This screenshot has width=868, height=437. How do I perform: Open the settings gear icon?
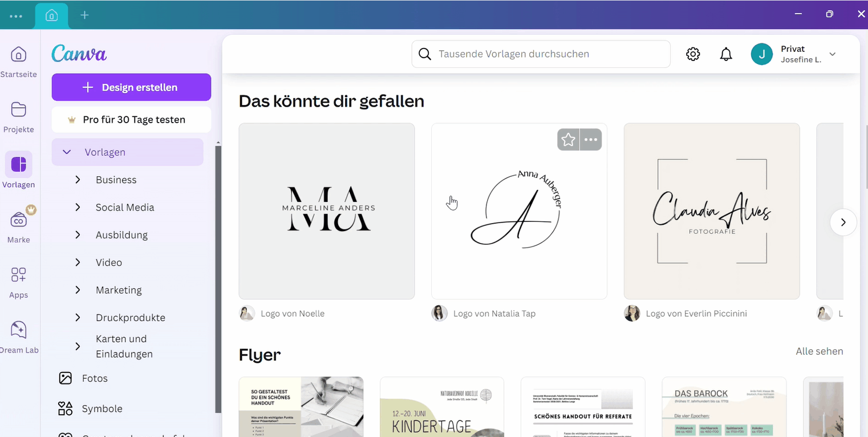[x=693, y=54]
